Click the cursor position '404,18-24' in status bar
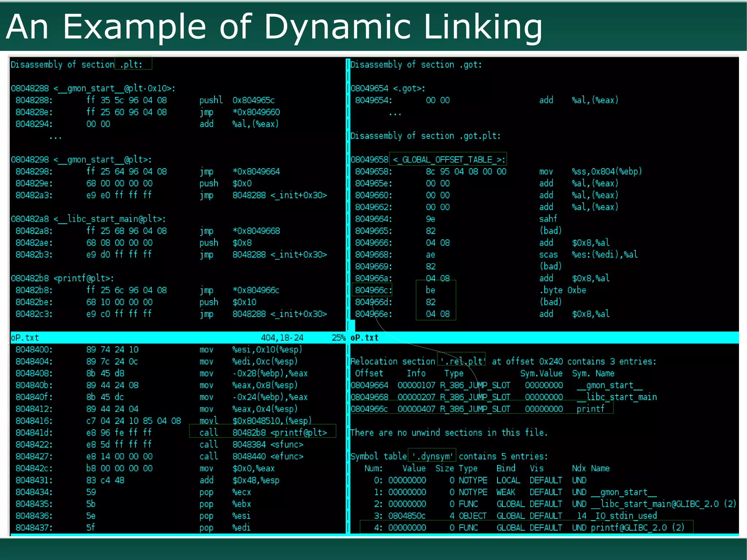Screen dimensions: 747x560 coord(282,337)
